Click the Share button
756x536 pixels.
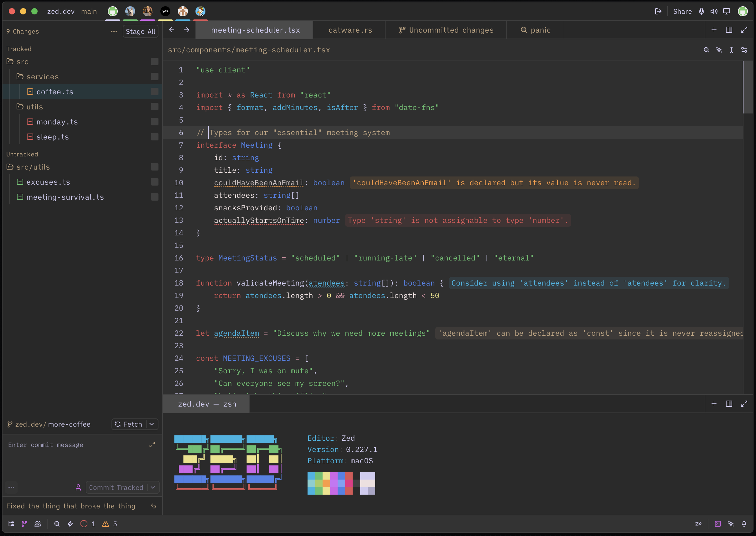(682, 11)
